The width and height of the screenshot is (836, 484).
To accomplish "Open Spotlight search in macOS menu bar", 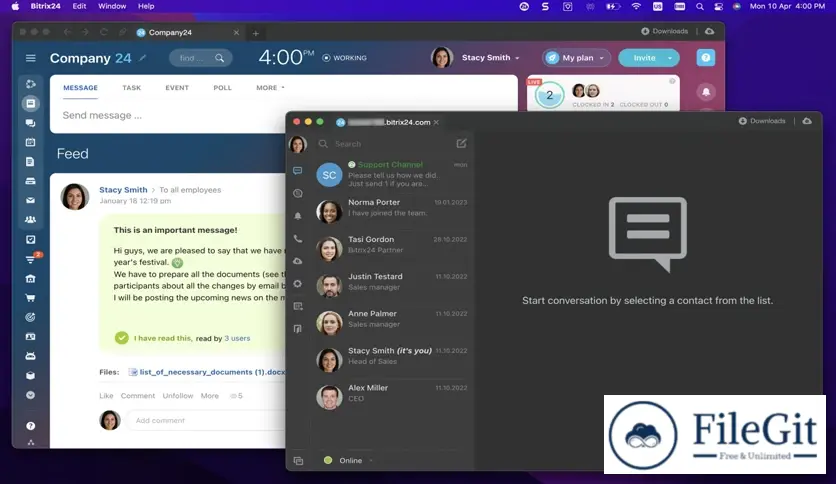I will [700, 6].
